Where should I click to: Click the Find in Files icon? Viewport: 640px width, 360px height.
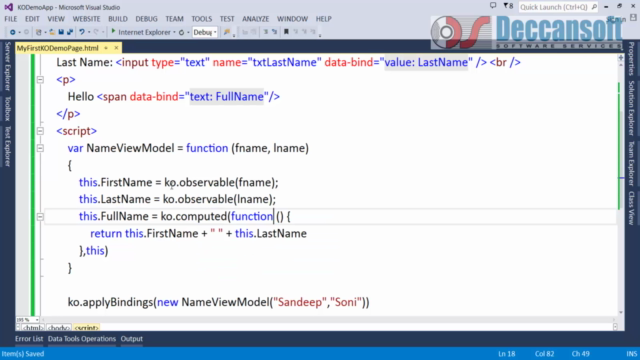(x=227, y=32)
